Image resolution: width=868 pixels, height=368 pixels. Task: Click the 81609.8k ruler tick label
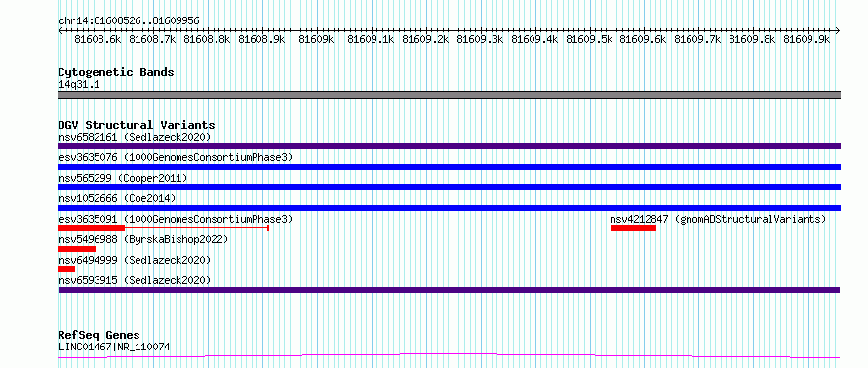[752, 39]
